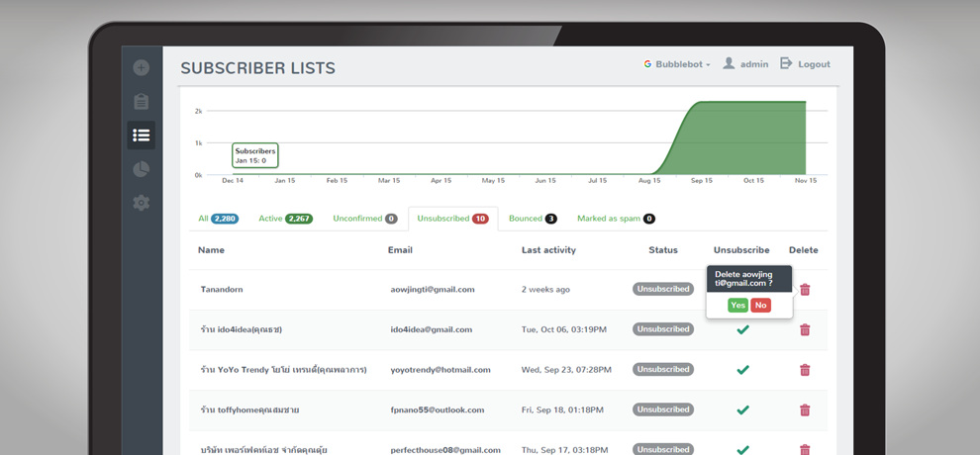Click the name ร้าน YoYo Trendy
This screenshot has width=980, height=455.
(x=283, y=370)
